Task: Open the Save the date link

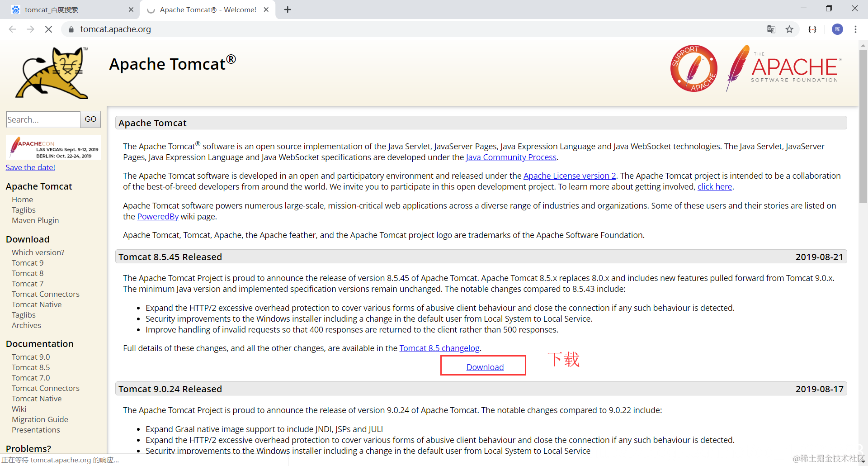Action: click(x=30, y=167)
